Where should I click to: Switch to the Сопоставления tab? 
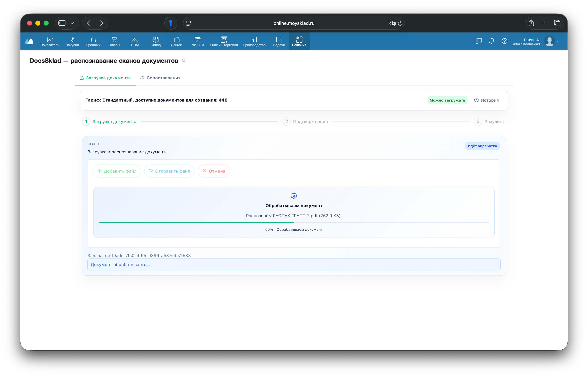160,78
